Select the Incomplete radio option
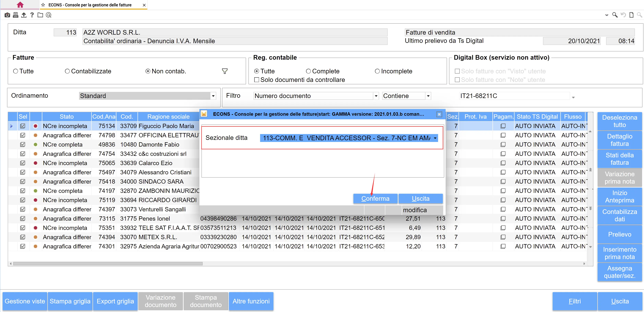 (x=377, y=71)
